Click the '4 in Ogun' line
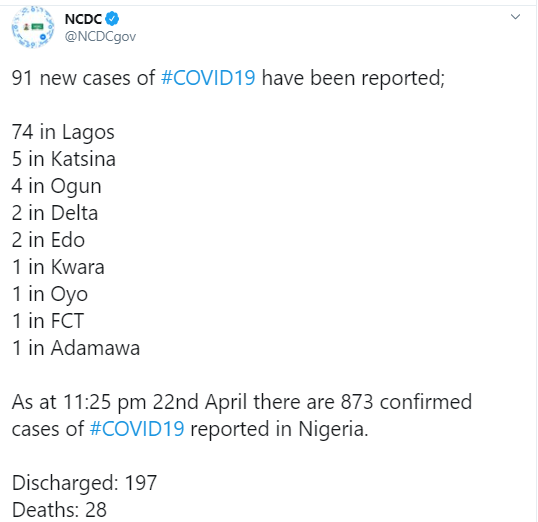Screen dimensions: 538x522 pos(57,186)
